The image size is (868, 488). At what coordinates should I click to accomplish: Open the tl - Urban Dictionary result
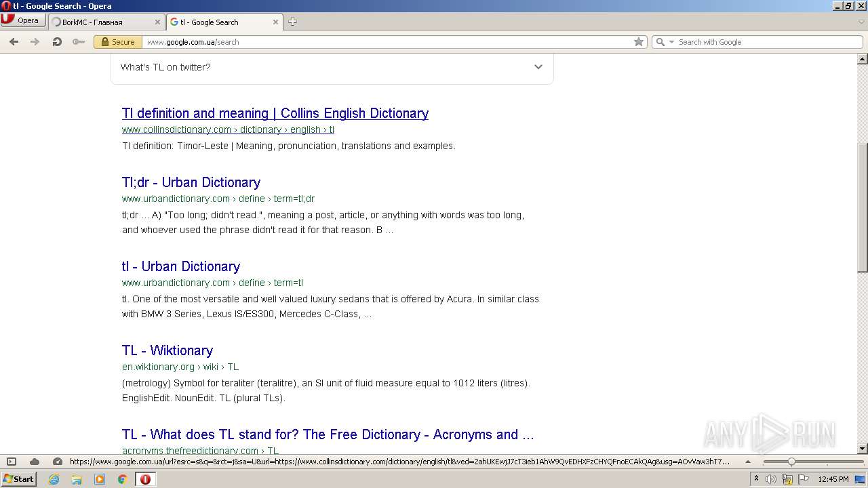(x=181, y=266)
